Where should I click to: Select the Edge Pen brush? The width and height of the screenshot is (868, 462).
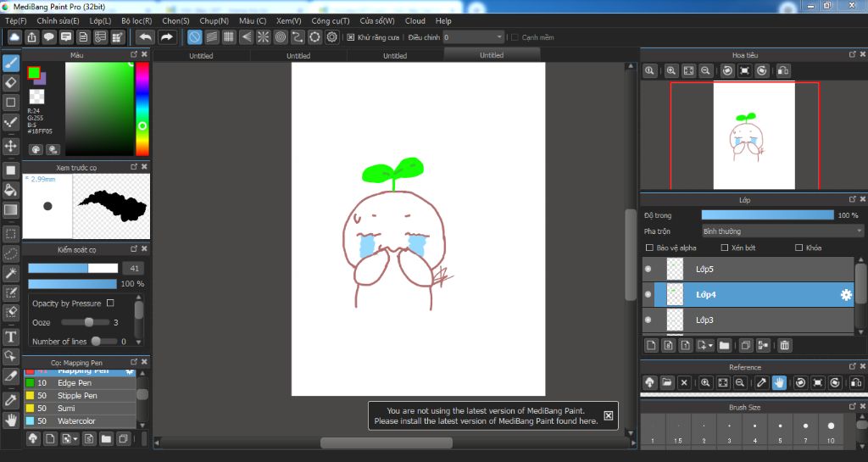(x=80, y=383)
